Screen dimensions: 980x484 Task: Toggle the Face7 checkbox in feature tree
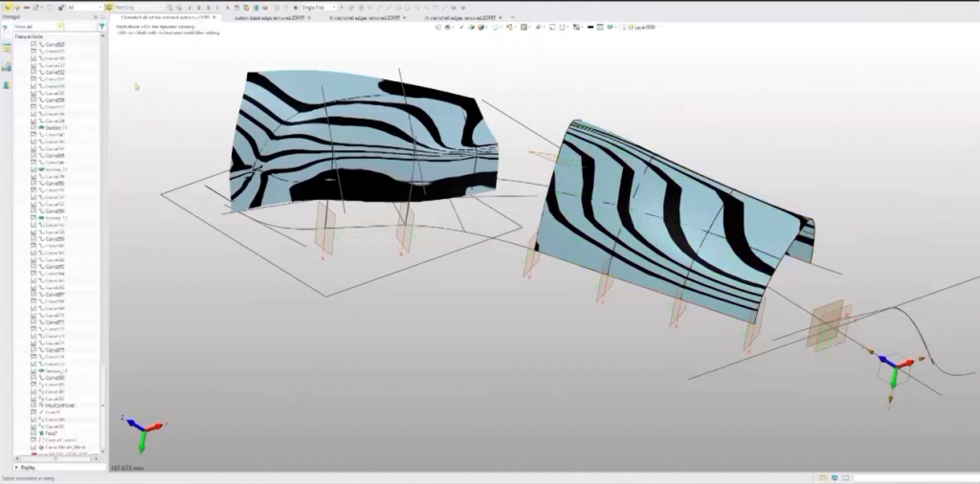click(x=34, y=432)
